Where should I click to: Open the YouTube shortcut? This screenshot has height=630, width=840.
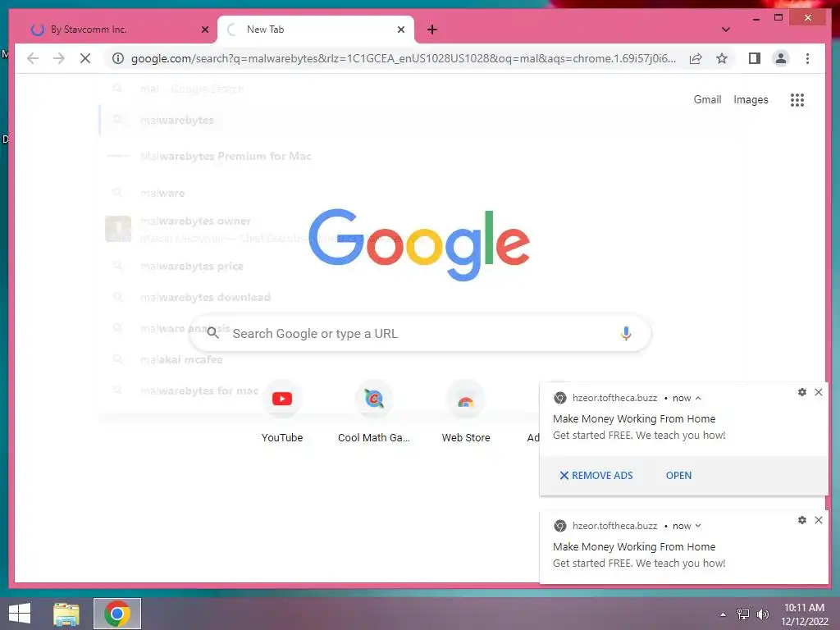pyautogui.click(x=282, y=412)
